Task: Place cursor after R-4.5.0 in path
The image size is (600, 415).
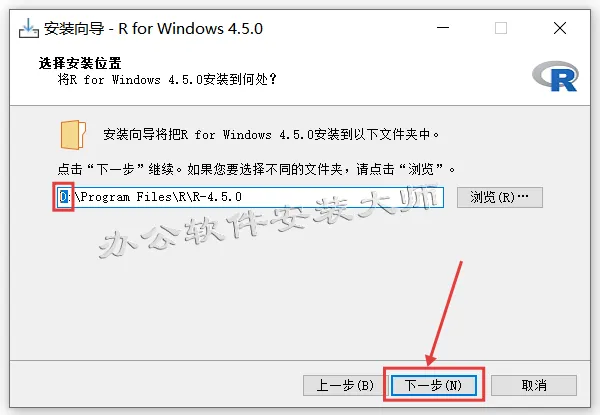Action: point(243,197)
